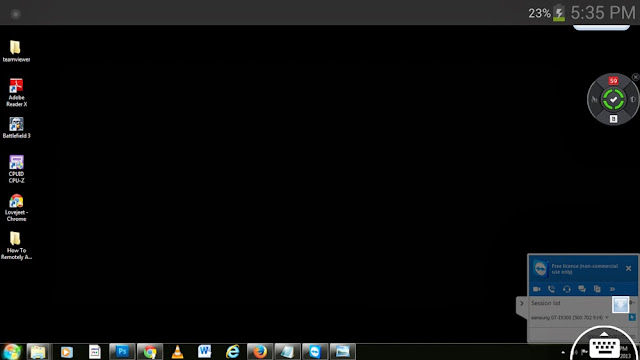Viewport: 640px width, 360px height.
Task: Launch Internet Explorer from the taskbar
Action: click(232, 352)
